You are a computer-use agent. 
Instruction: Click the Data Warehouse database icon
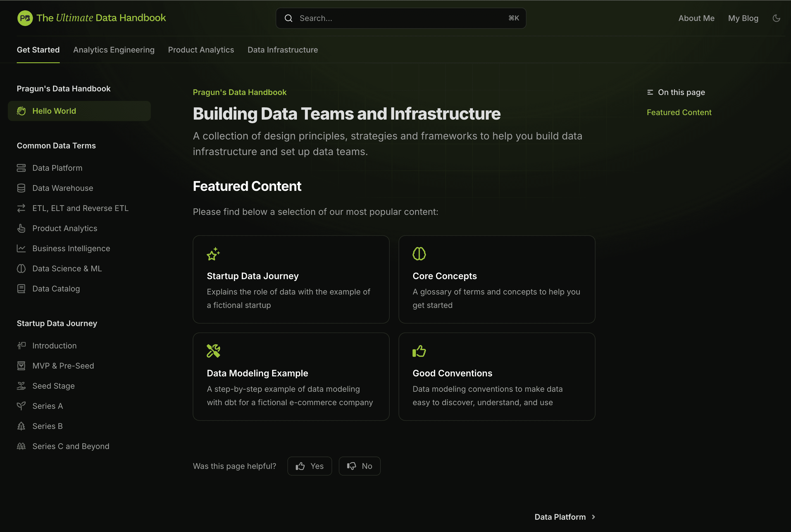coord(21,188)
